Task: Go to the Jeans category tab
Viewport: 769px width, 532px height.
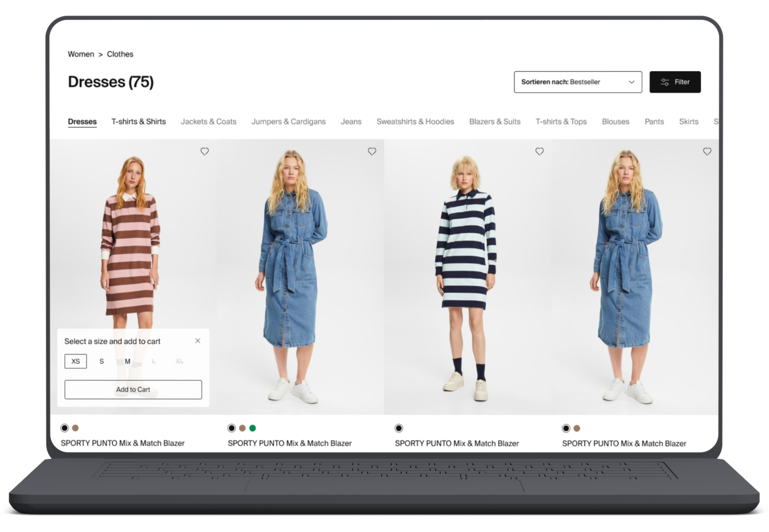Action: pyautogui.click(x=351, y=122)
